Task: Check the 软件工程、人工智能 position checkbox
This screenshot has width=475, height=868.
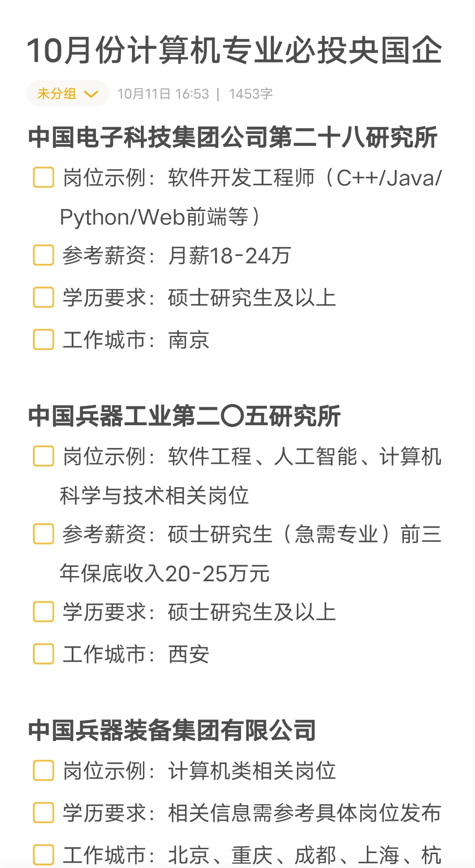Action: coord(44,456)
